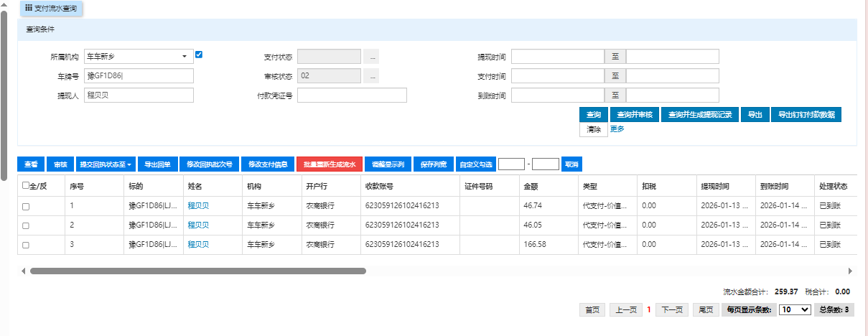Open the 更多 link
868x336 pixels.
pos(617,129)
